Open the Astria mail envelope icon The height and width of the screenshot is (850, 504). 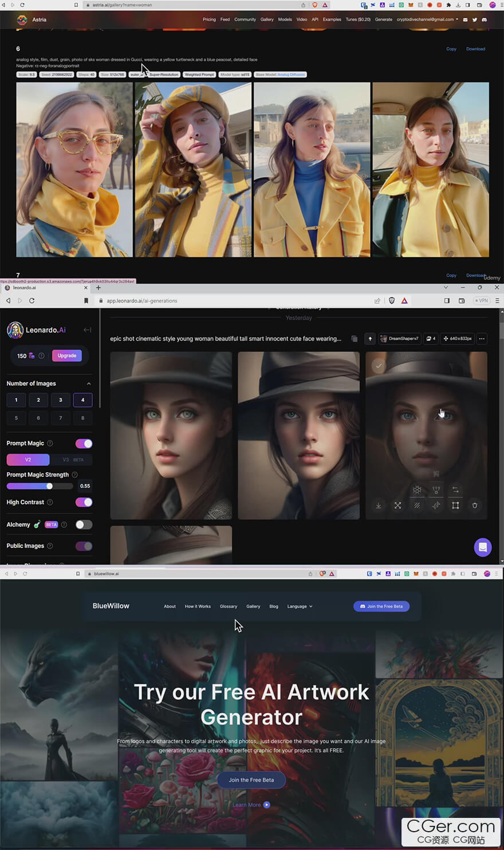(465, 19)
